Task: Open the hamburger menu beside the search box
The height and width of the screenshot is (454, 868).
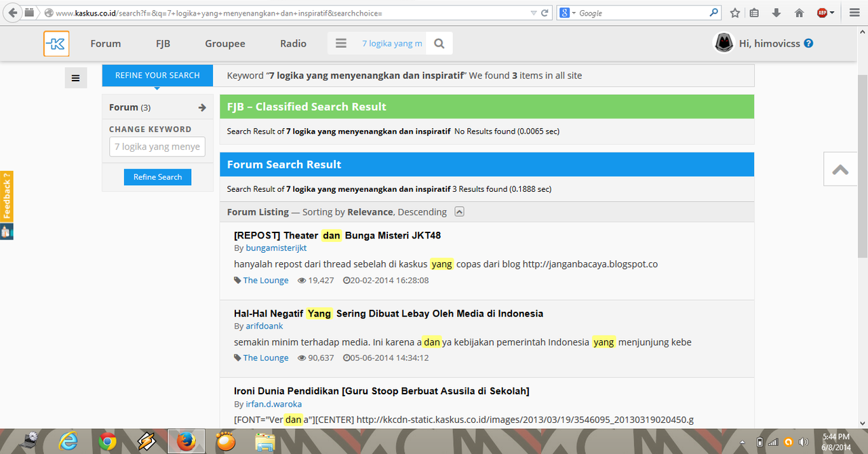Action: point(341,43)
